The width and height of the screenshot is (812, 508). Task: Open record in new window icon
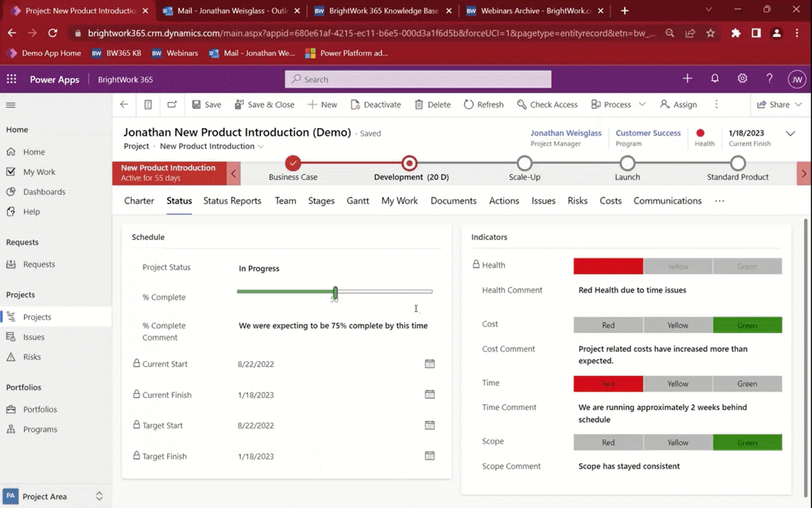tap(172, 104)
